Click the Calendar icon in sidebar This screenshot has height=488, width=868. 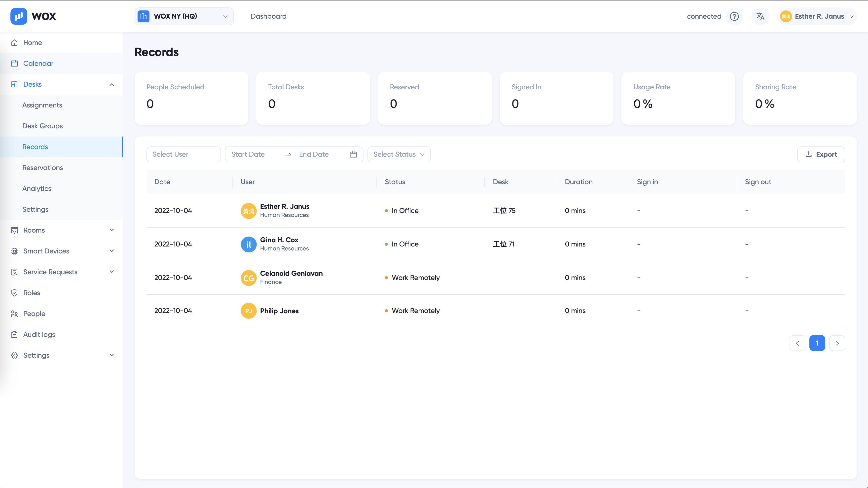(x=14, y=63)
